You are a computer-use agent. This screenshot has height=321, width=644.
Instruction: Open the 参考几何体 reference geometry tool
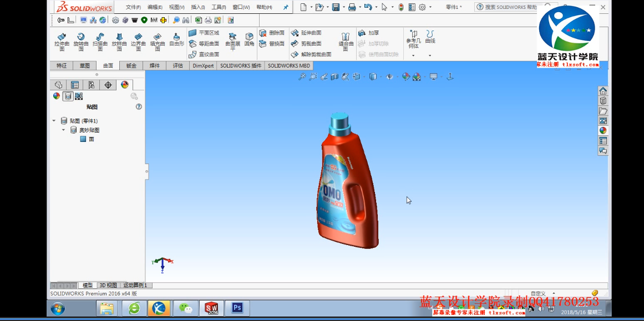point(414,39)
